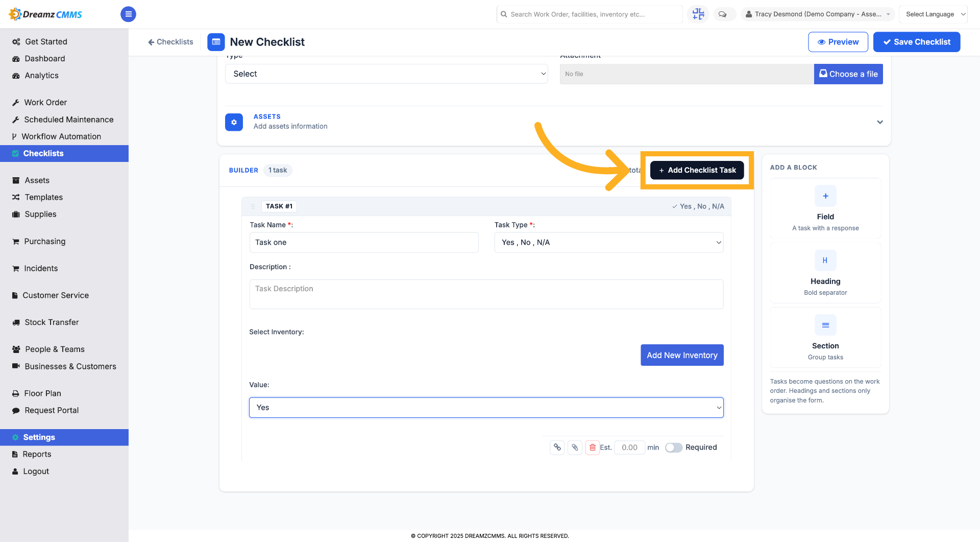Click the blue checklist icon beside New Checklist
This screenshot has width=980, height=542.
(x=216, y=42)
